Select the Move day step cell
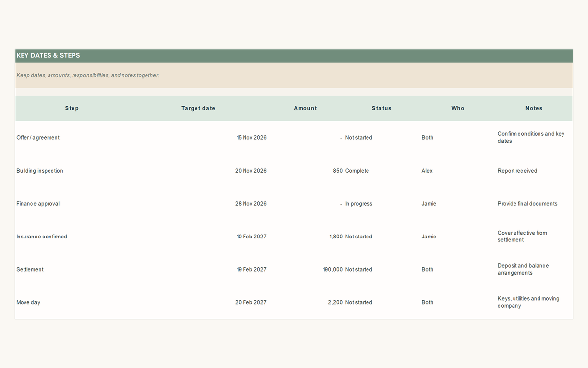Image resolution: width=588 pixels, height=368 pixels. coord(28,302)
